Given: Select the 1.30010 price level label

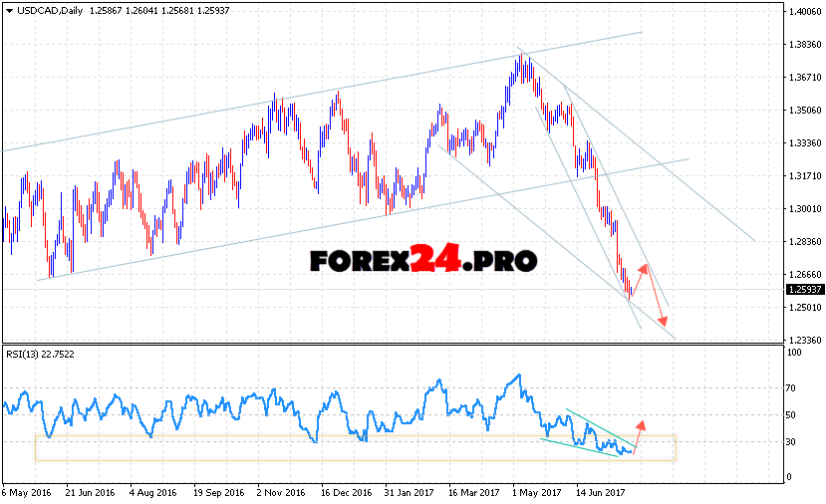Looking at the screenshot, I should tap(803, 209).
